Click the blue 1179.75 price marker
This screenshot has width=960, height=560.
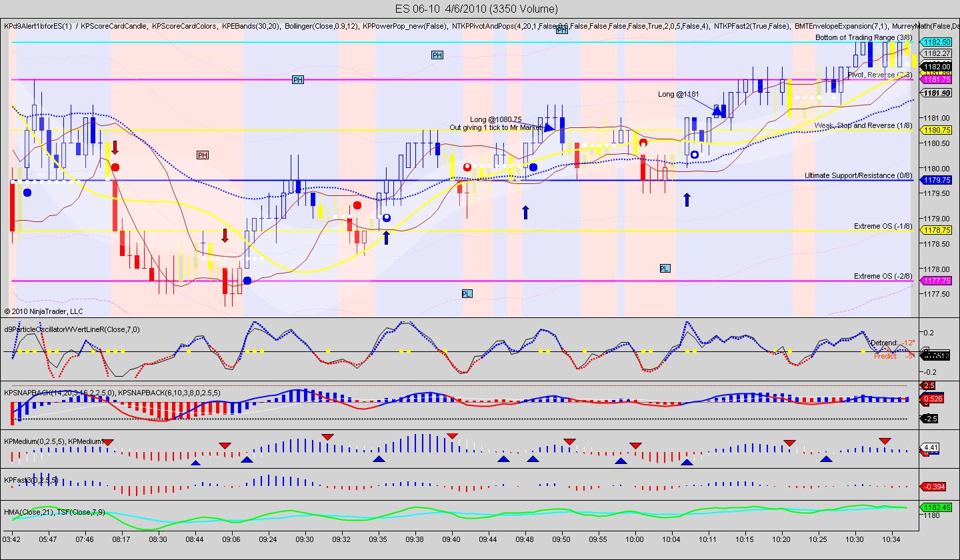[x=935, y=180]
